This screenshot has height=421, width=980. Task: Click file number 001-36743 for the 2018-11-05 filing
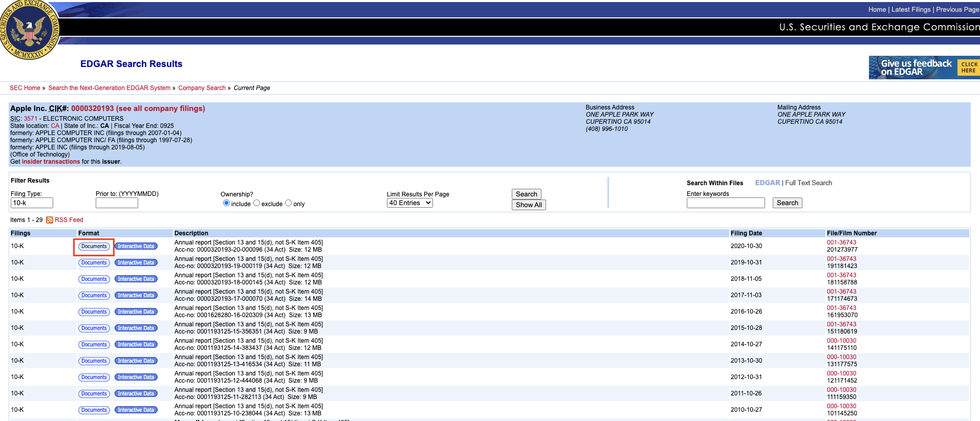pos(841,275)
